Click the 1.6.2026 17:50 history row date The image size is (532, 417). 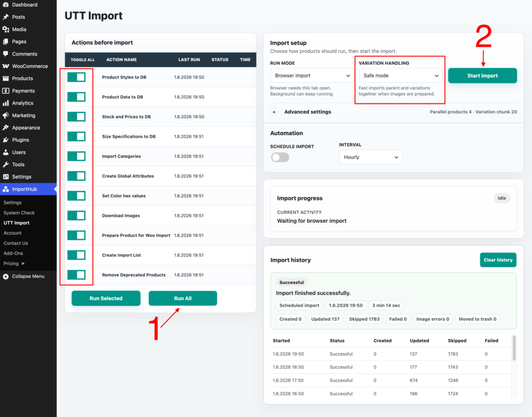(x=288, y=380)
